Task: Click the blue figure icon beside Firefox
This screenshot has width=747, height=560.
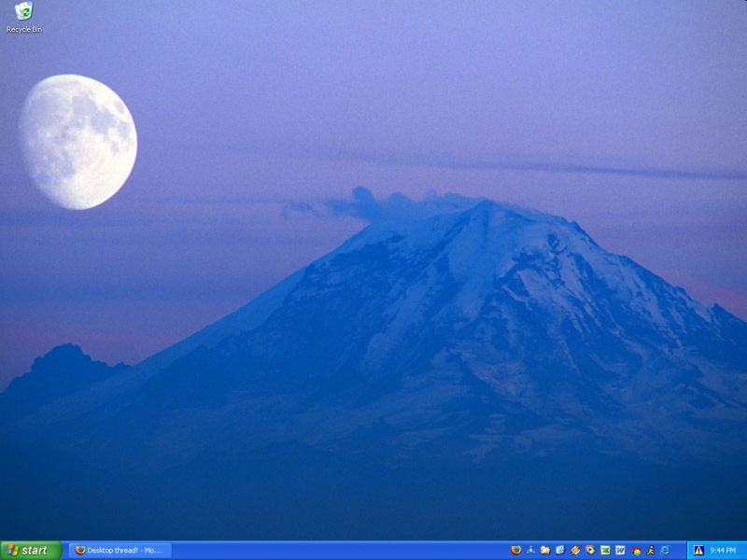Action: click(x=531, y=551)
